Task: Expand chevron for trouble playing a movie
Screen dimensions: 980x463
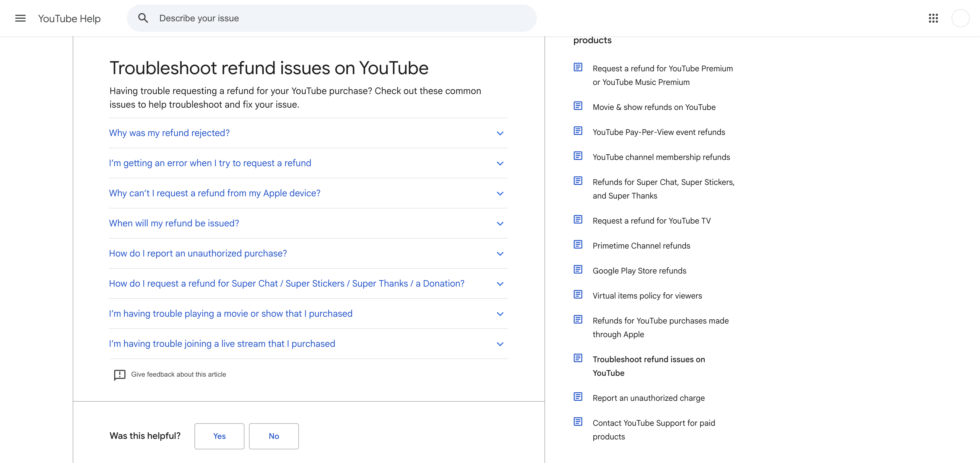Action: pos(500,314)
